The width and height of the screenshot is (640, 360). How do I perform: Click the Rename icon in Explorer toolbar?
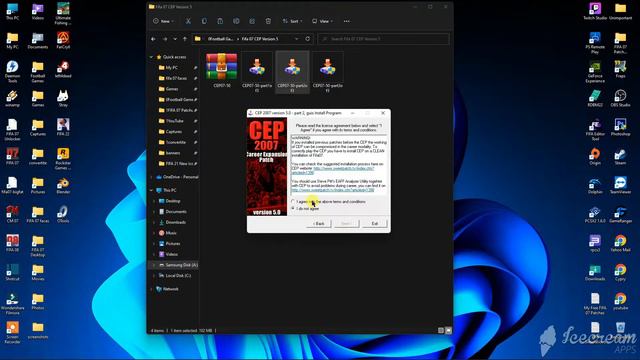click(x=236, y=21)
